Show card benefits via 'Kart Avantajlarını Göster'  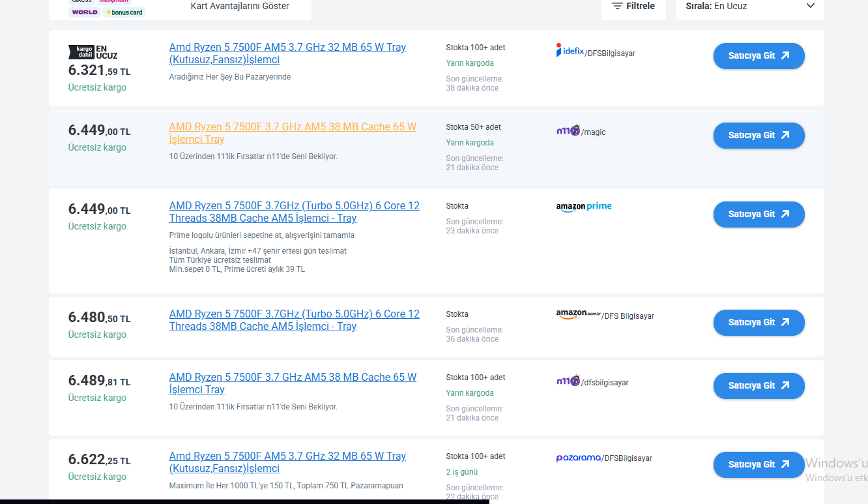pos(240,6)
